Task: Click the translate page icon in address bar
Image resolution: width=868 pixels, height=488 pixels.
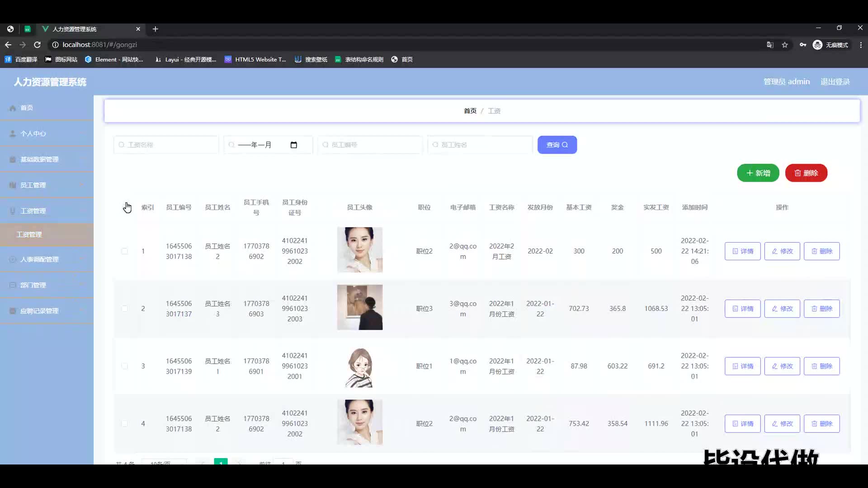Action: pyautogui.click(x=770, y=45)
